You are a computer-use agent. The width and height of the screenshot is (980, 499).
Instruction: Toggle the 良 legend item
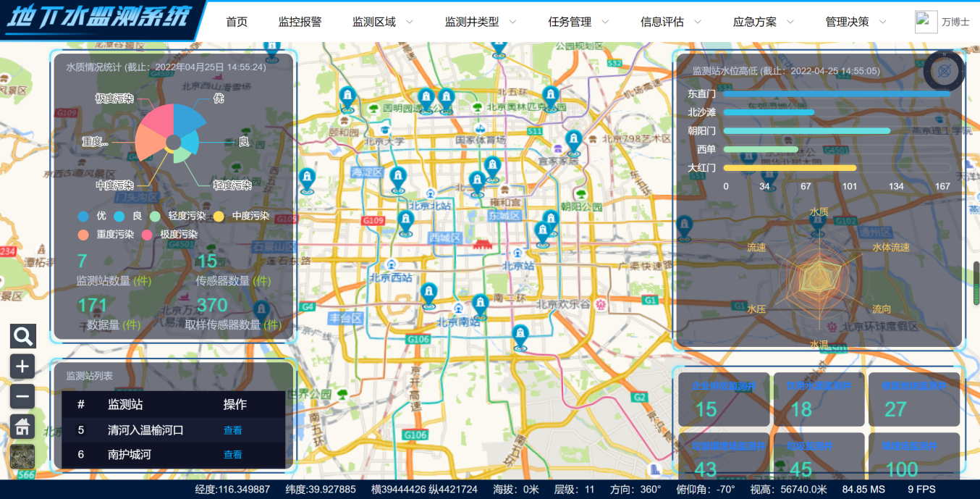128,216
